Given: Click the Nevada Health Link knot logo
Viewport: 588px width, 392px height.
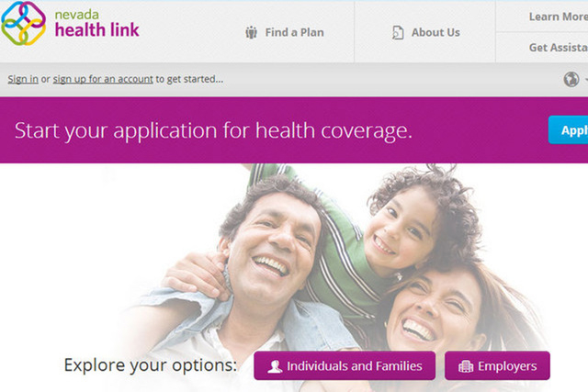Looking at the screenshot, I should pos(23,23).
